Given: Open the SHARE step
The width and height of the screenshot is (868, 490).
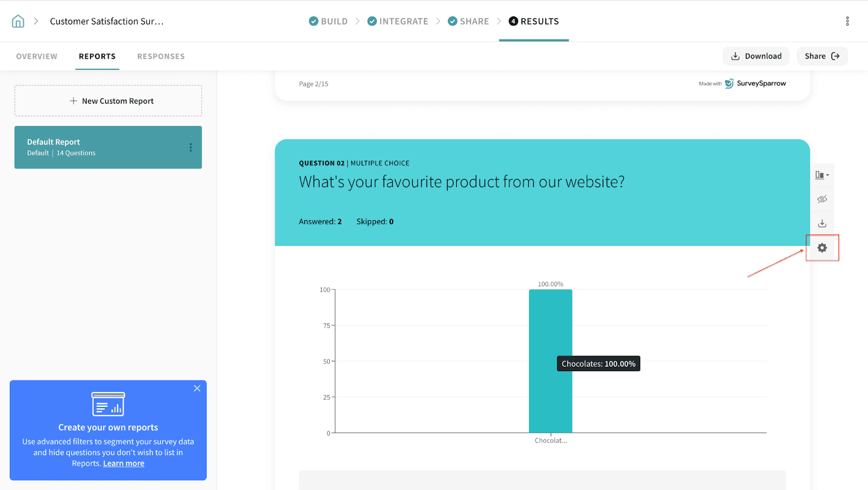Looking at the screenshot, I should (x=468, y=21).
